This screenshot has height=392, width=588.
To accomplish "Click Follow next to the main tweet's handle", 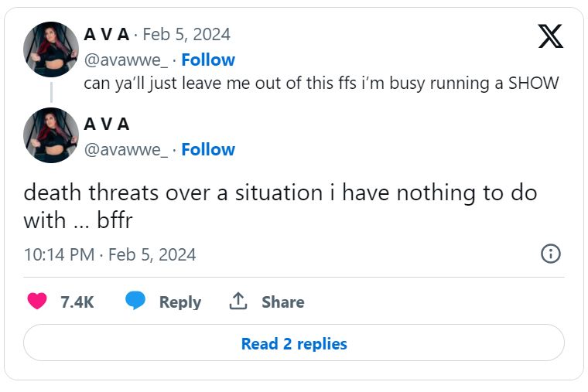I will click(x=208, y=149).
